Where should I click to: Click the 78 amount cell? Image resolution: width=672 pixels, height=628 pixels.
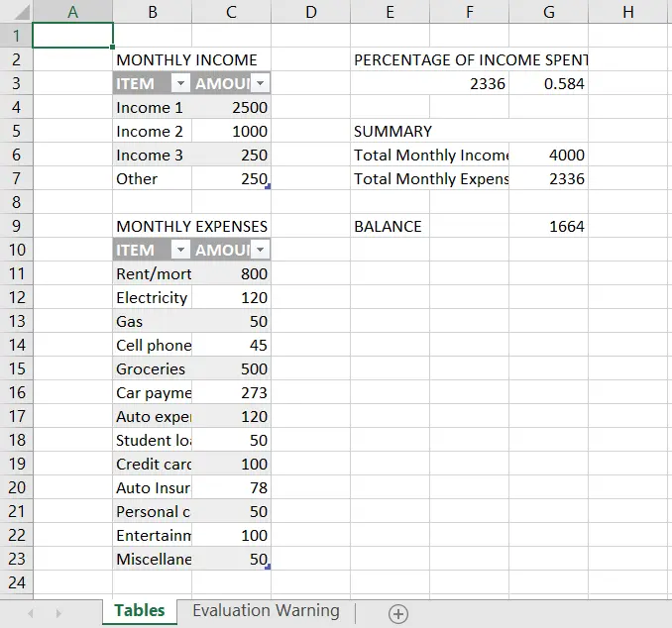(231, 487)
